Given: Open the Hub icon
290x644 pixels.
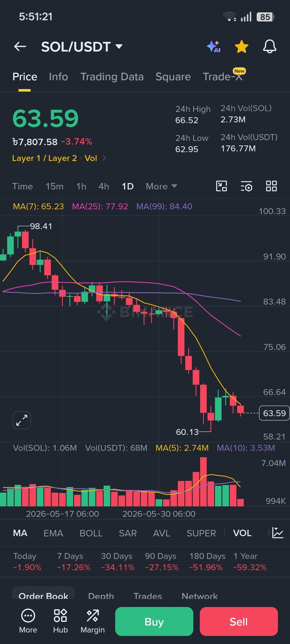Looking at the screenshot, I should [60, 621].
